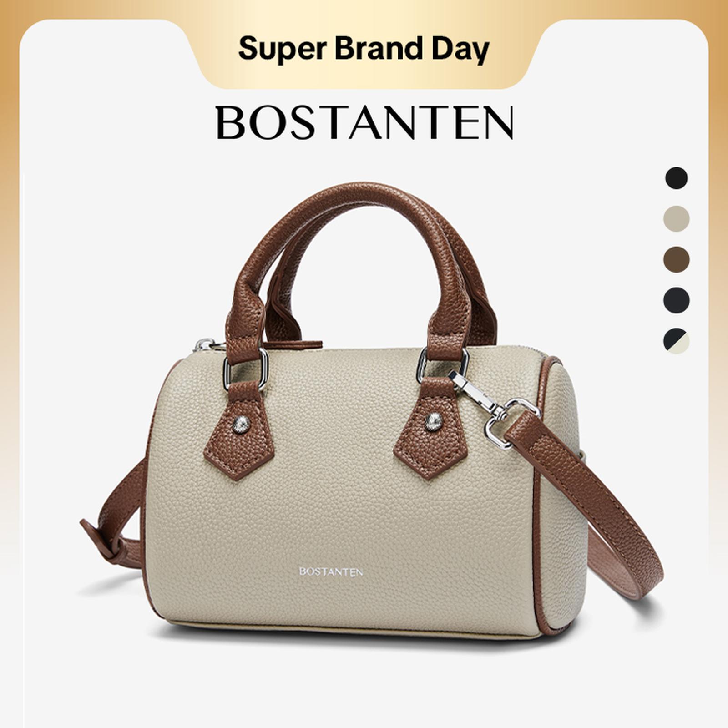Click the right silver rectangular handle ring

(x=443, y=364)
